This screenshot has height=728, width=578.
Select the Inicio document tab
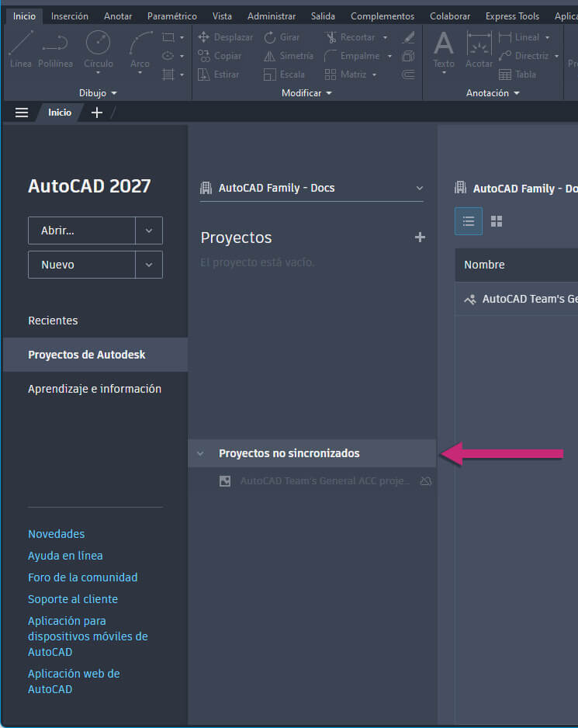click(x=60, y=113)
